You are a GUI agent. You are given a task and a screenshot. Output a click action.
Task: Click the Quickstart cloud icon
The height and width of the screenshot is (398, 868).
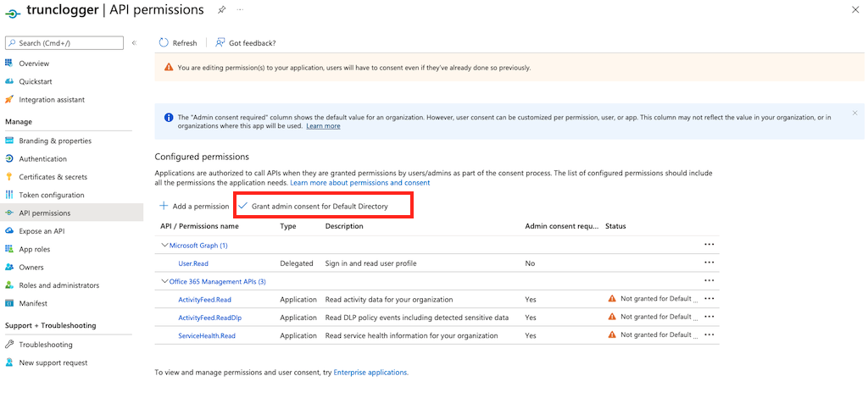point(8,81)
